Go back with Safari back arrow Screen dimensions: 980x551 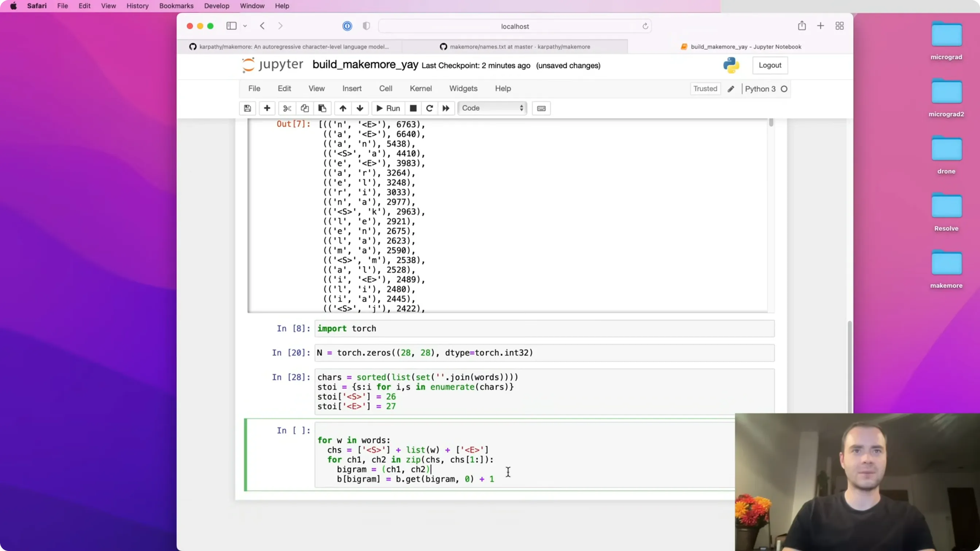tap(262, 26)
